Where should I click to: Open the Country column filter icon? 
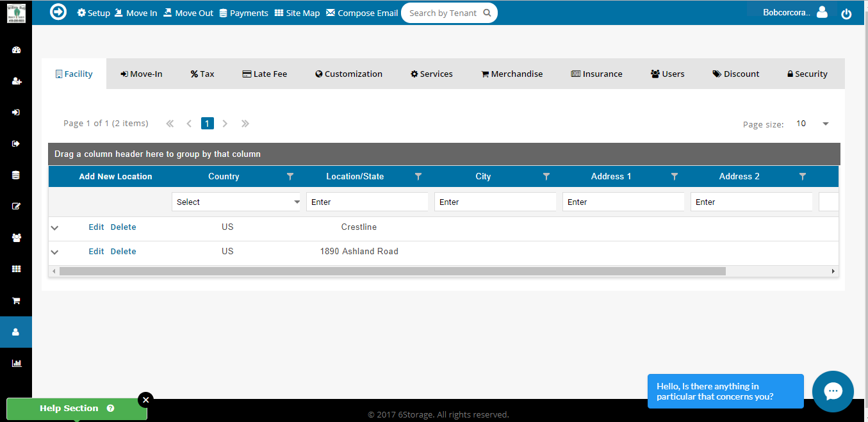coord(290,176)
